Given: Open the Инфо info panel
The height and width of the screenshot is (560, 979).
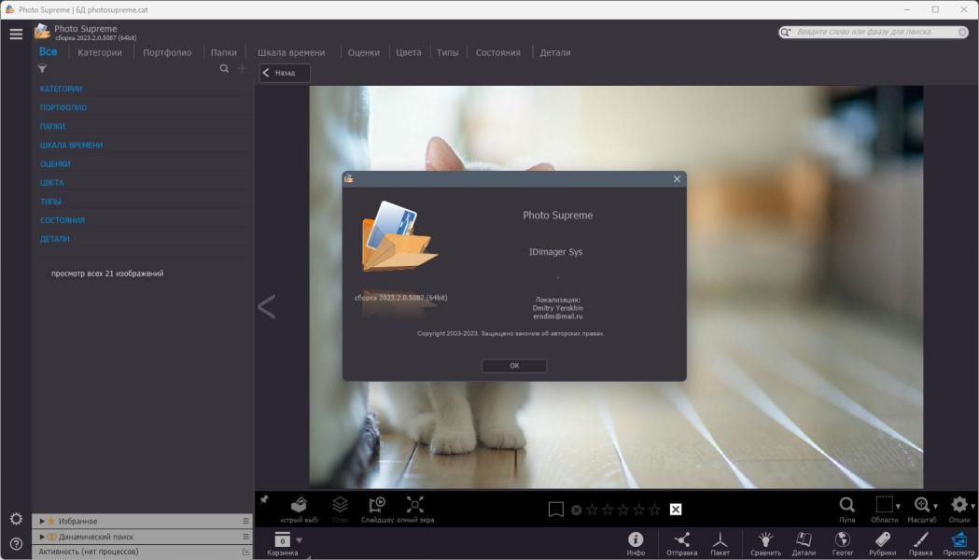Looking at the screenshot, I should [636, 543].
